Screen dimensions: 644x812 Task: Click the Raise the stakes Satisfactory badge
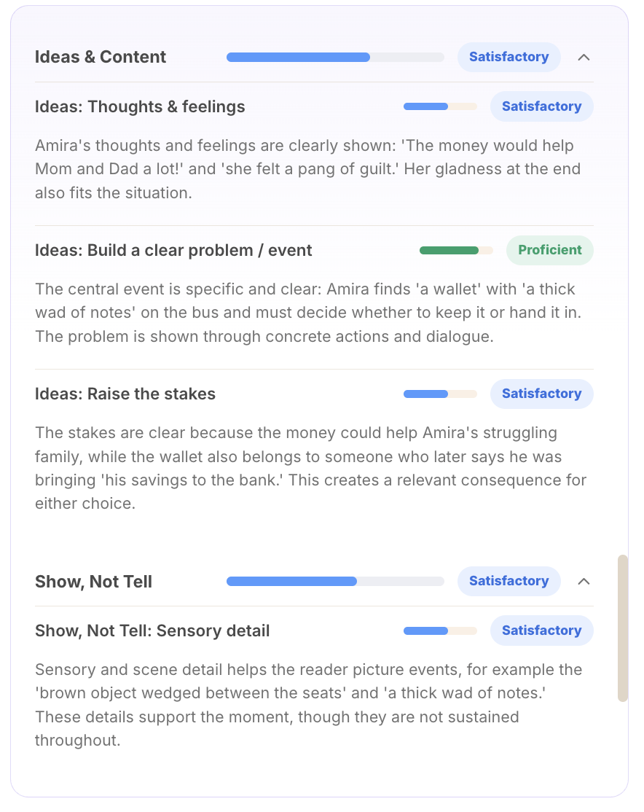coord(541,394)
